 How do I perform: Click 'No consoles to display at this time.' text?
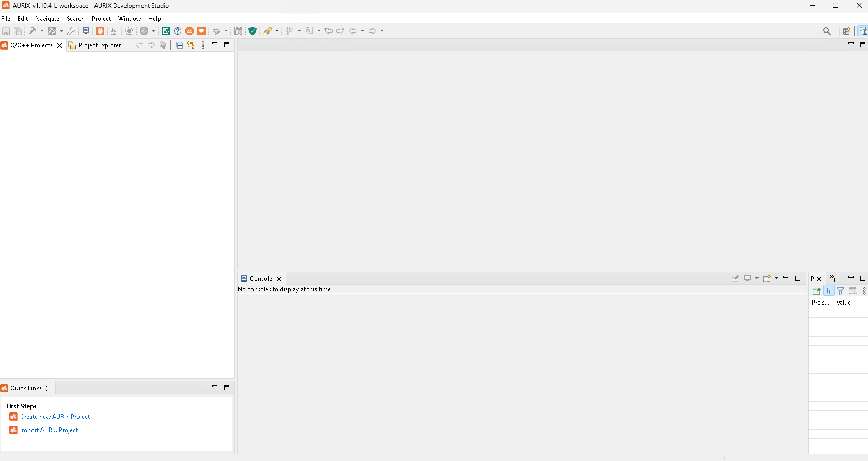285,289
